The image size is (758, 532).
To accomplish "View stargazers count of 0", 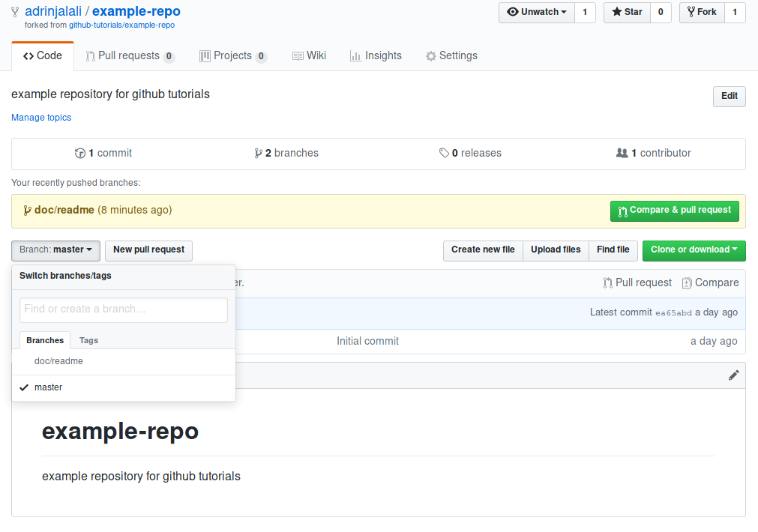I will click(x=661, y=12).
